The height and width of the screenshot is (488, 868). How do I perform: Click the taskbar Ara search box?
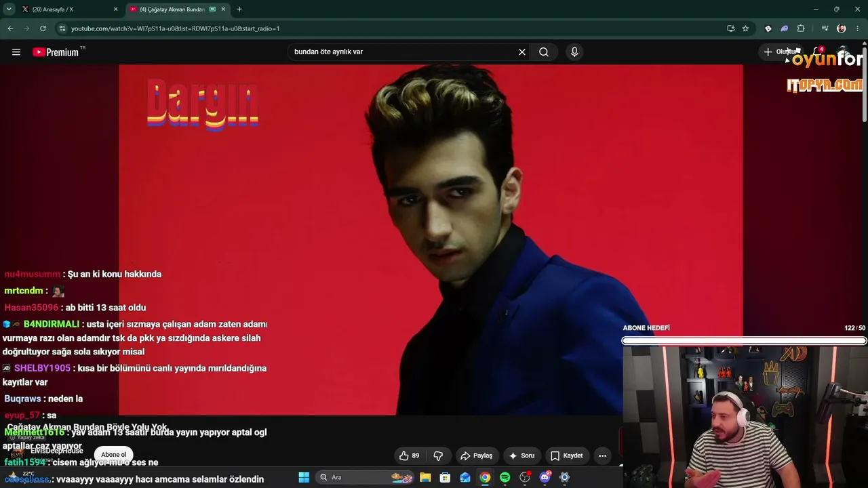pyautogui.click(x=366, y=477)
